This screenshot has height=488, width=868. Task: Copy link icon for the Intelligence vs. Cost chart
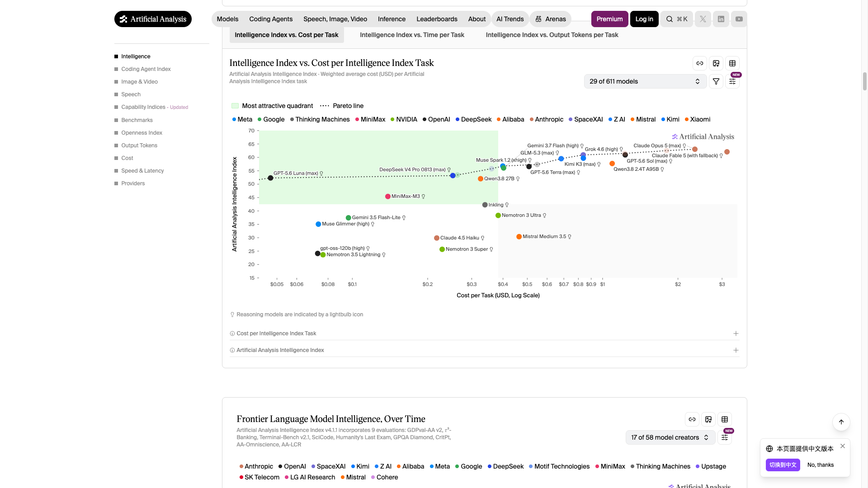point(700,63)
